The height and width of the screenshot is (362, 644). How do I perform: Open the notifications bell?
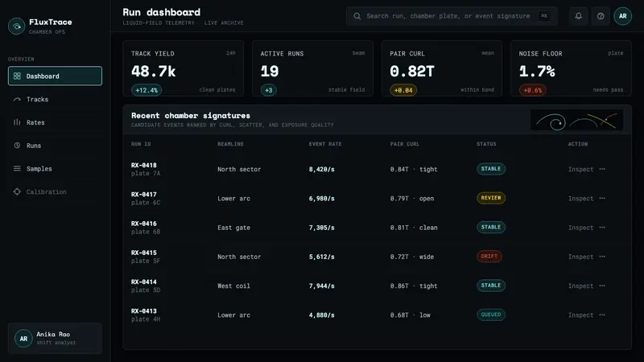tap(578, 16)
